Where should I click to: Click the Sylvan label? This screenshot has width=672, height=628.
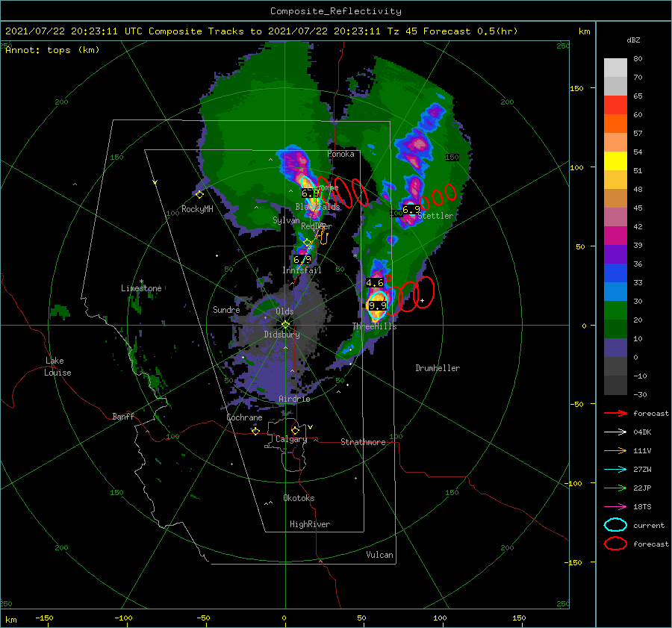pos(286,220)
